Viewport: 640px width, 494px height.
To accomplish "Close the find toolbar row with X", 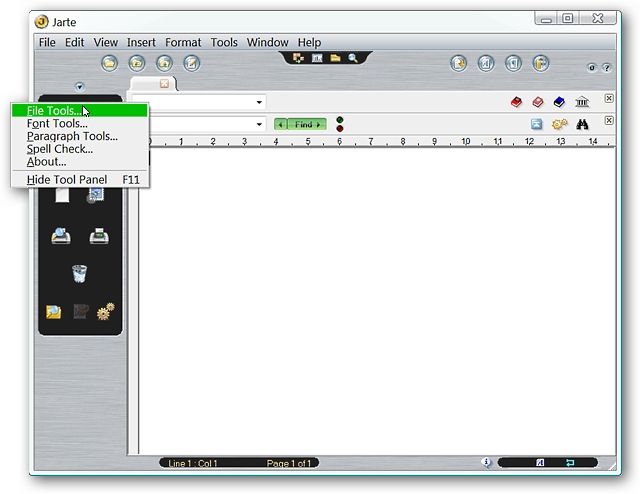I will 609,120.
